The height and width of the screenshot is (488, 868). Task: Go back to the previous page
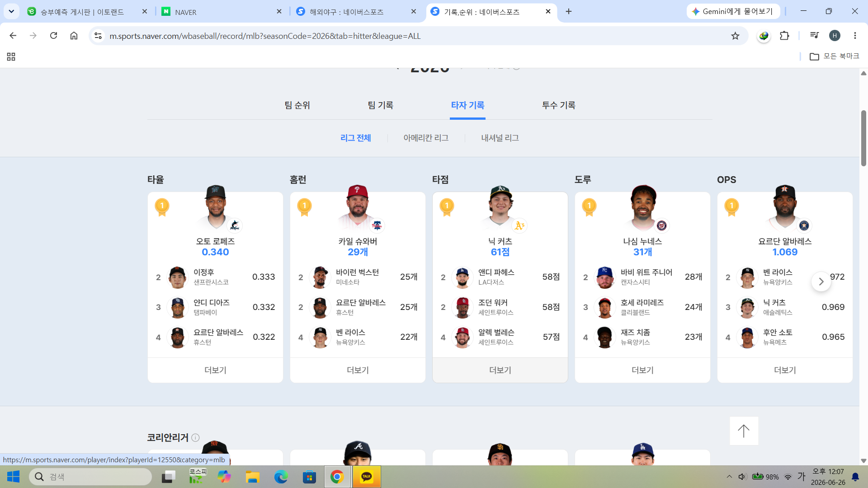click(13, 36)
